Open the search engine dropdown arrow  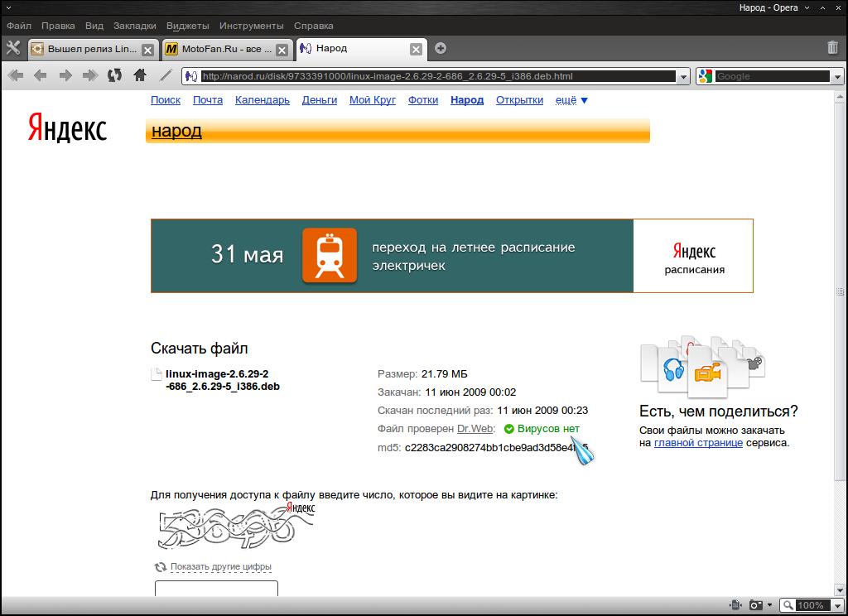(838, 76)
